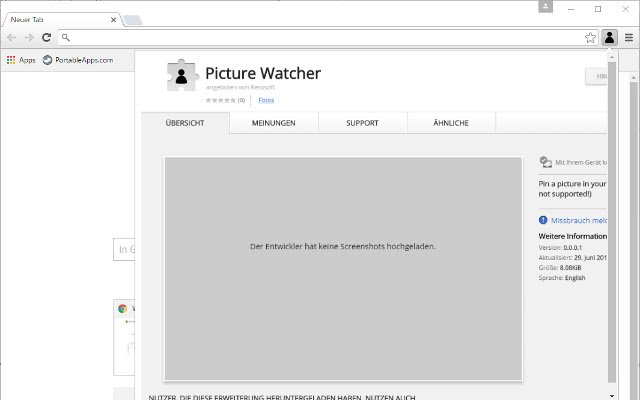This screenshot has width=640, height=400.
Task: Reload the page with refresh icon
Action: pyautogui.click(x=47, y=38)
